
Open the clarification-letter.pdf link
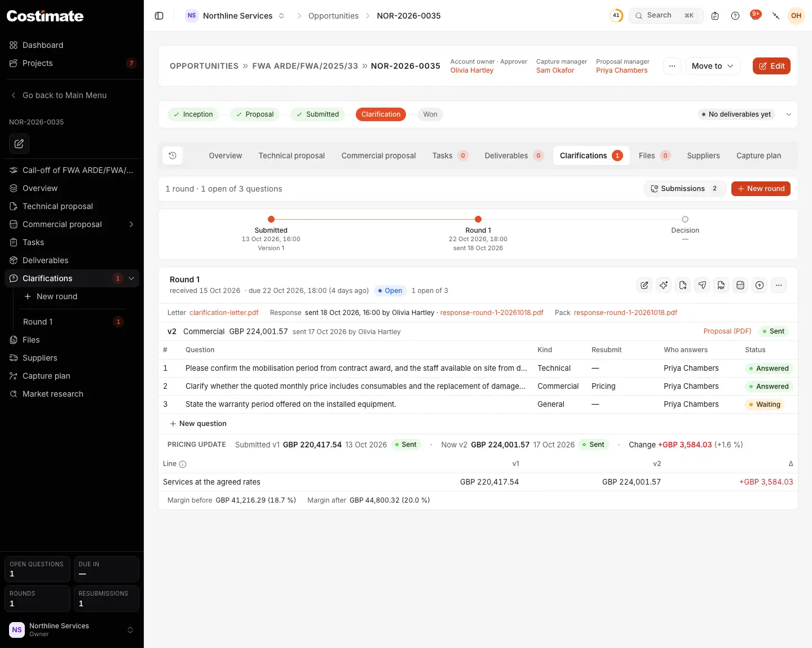tap(224, 313)
